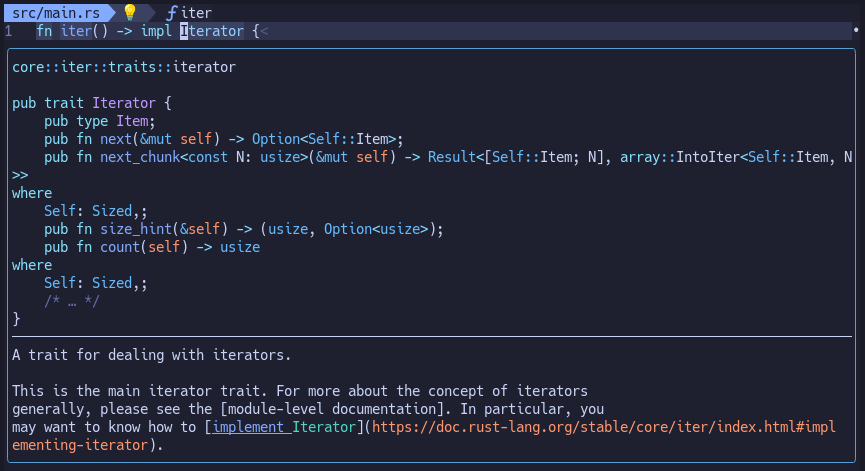Open the doc.rust-lang.org URL
The image size is (865, 471).
click(424, 436)
